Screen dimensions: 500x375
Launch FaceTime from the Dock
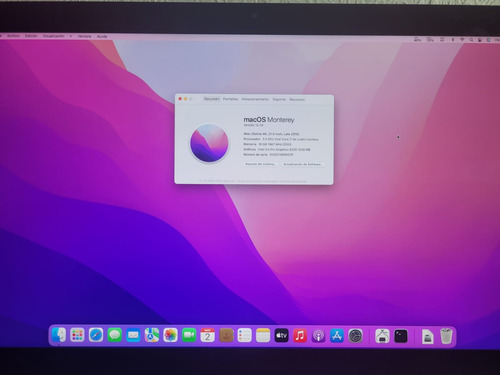(x=189, y=335)
